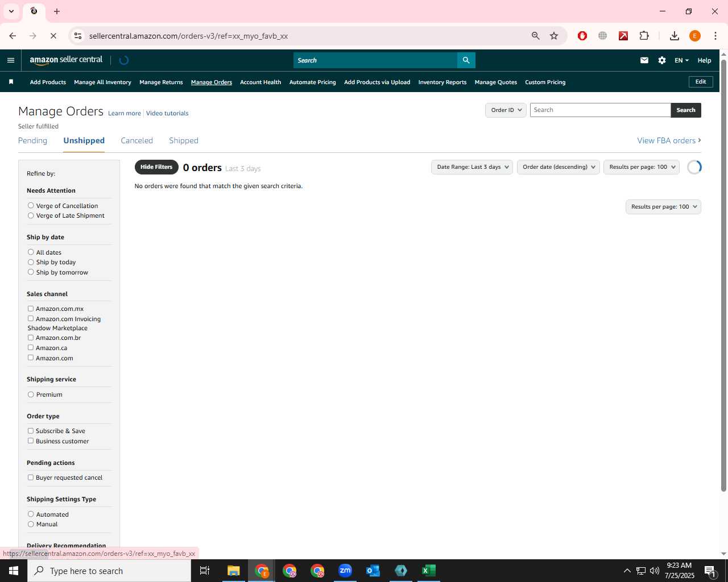Open the messages envelope icon
The width and height of the screenshot is (728, 582).
point(644,60)
